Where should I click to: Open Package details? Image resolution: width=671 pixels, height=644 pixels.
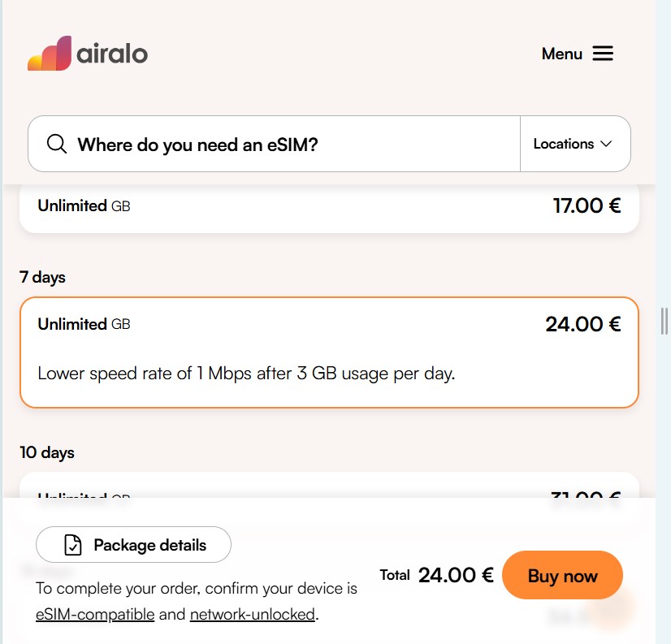(x=134, y=545)
